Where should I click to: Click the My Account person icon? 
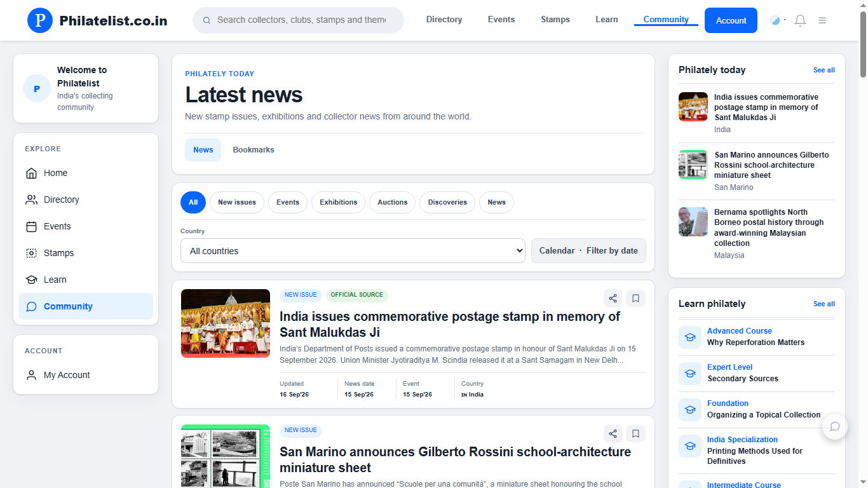[x=31, y=375]
